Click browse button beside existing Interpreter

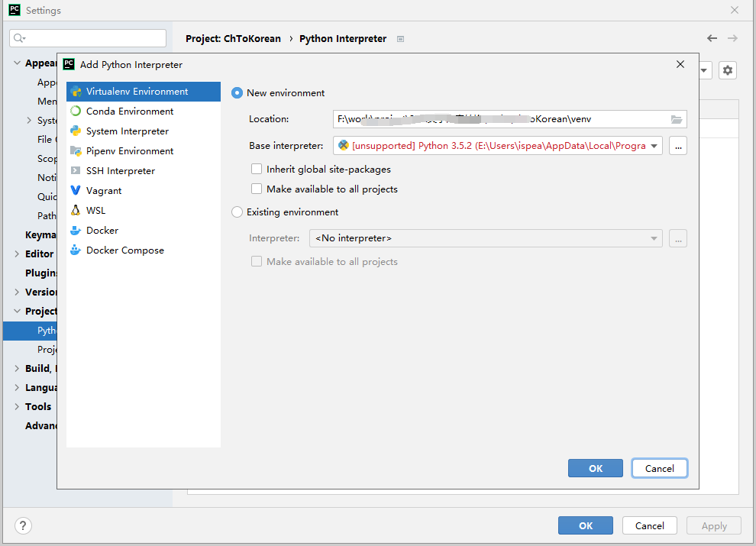(678, 238)
